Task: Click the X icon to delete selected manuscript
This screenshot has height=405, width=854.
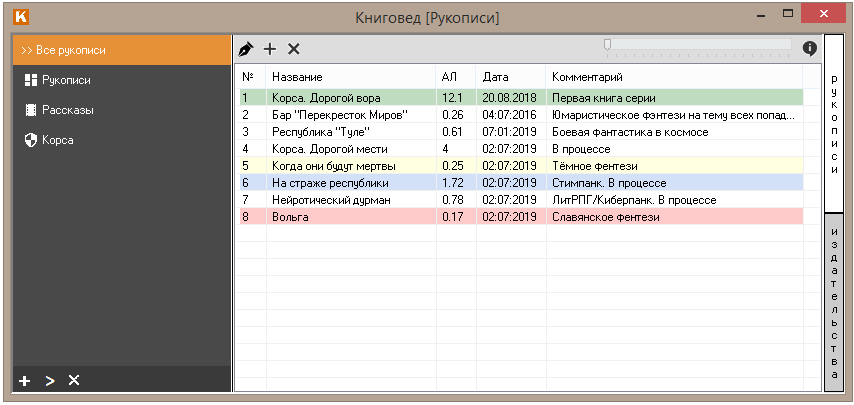Action: (x=293, y=49)
